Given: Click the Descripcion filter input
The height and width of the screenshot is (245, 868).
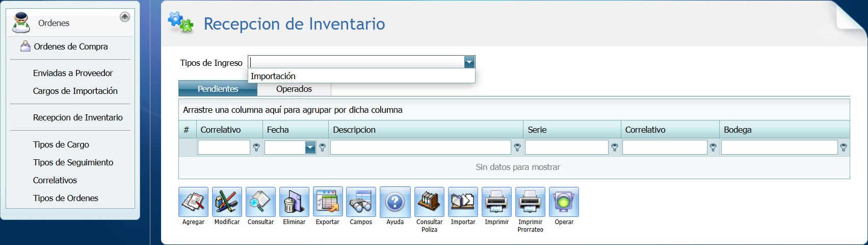Looking at the screenshot, I should pyautogui.click(x=420, y=148).
